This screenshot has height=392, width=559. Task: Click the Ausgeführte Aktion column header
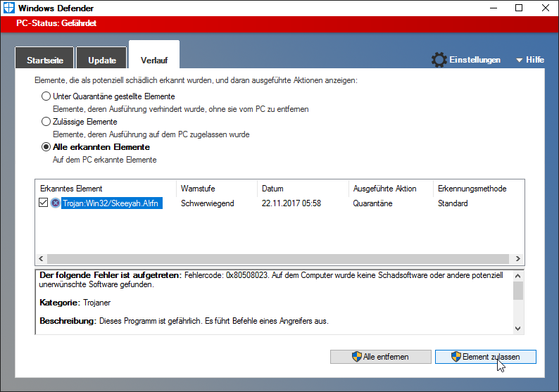click(x=391, y=189)
